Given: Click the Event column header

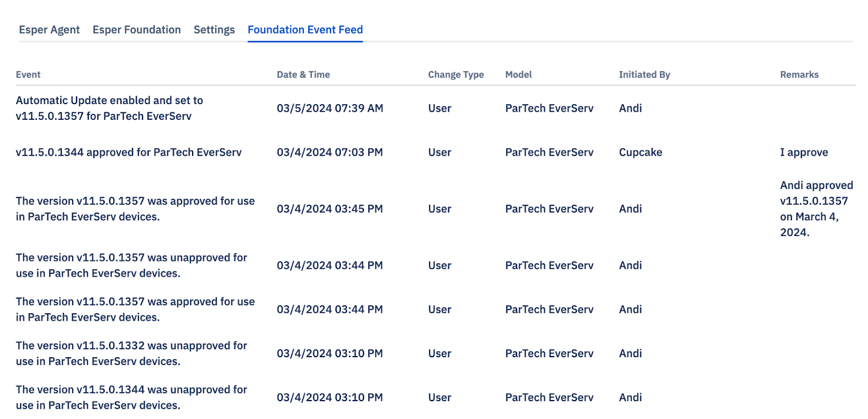Looking at the screenshot, I should coord(28,75).
